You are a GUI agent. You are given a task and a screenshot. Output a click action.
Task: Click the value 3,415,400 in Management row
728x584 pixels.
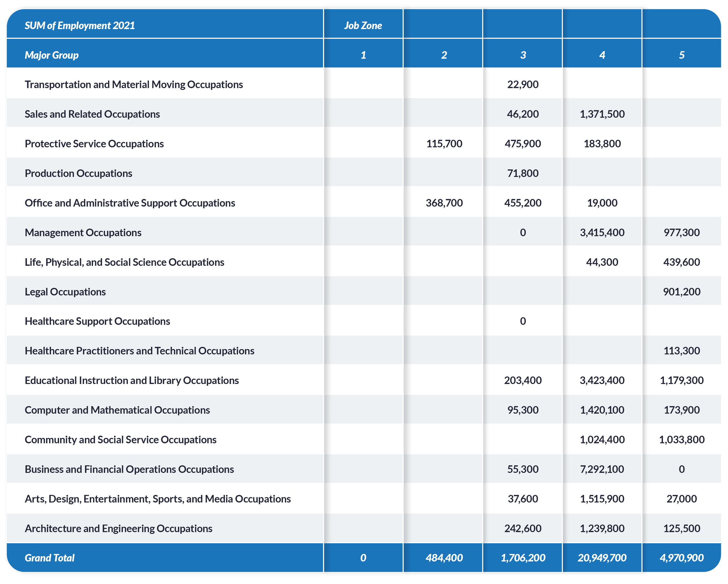point(602,233)
